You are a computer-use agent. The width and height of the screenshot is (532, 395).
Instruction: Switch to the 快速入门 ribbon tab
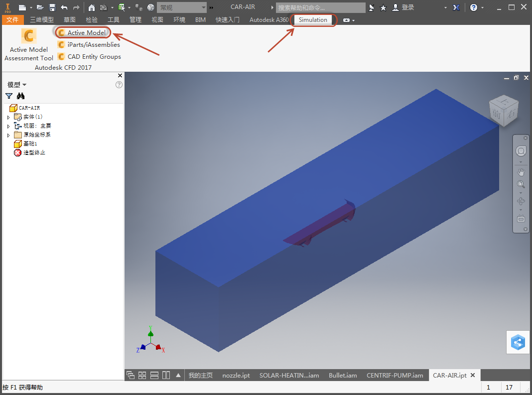[228, 20]
